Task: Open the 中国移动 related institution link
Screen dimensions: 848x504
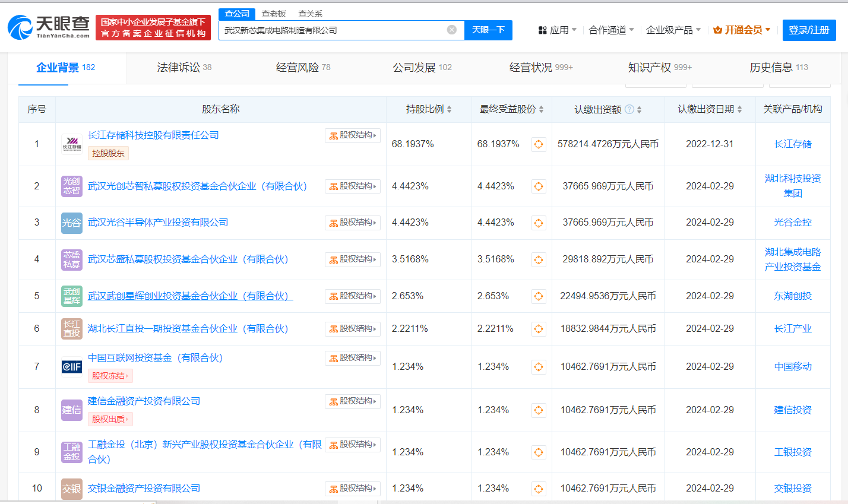Action: [x=793, y=367]
